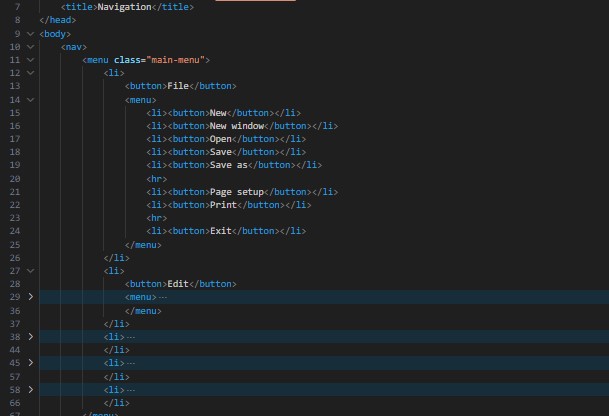Image resolution: width=609 pixels, height=416 pixels.
Task: Fold the nav element on line 10
Action: click(x=31, y=46)
